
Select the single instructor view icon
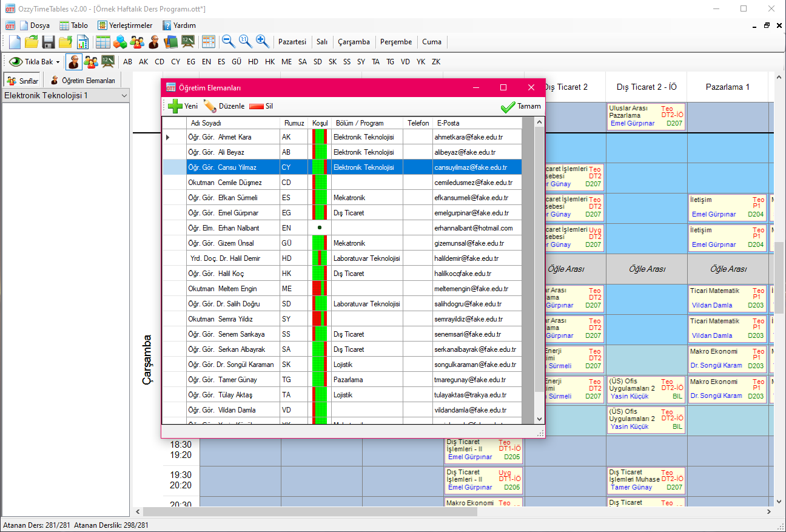click(73, 61)
